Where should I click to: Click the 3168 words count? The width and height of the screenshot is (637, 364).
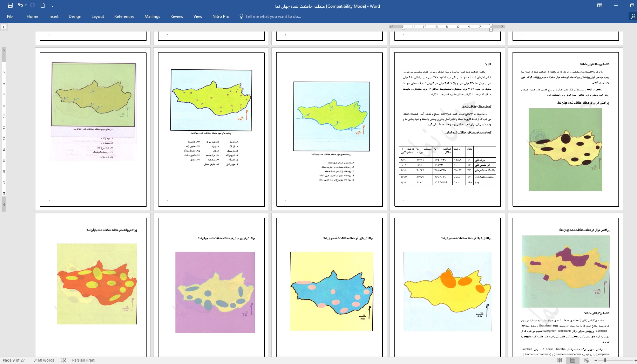44,360
